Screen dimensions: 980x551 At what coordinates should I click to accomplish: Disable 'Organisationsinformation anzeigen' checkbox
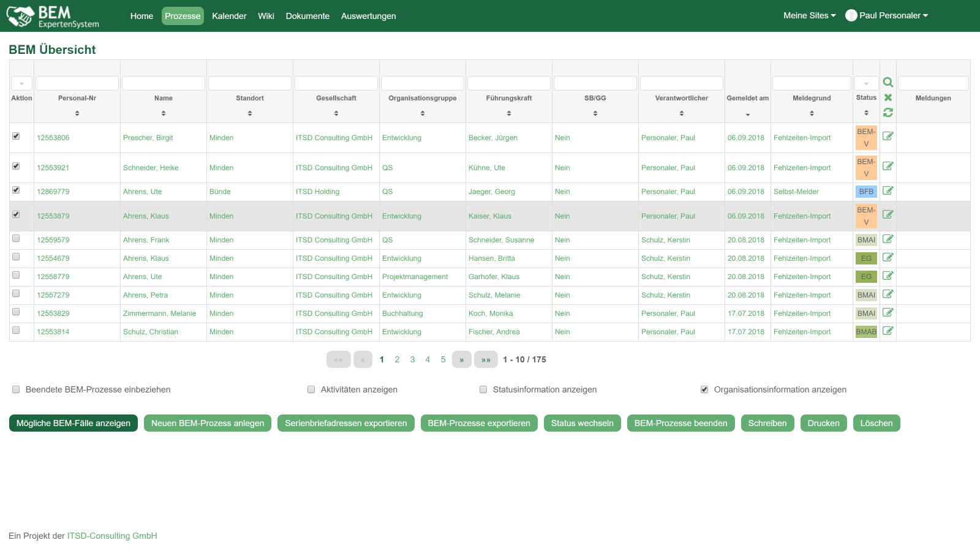pos(704,389)
